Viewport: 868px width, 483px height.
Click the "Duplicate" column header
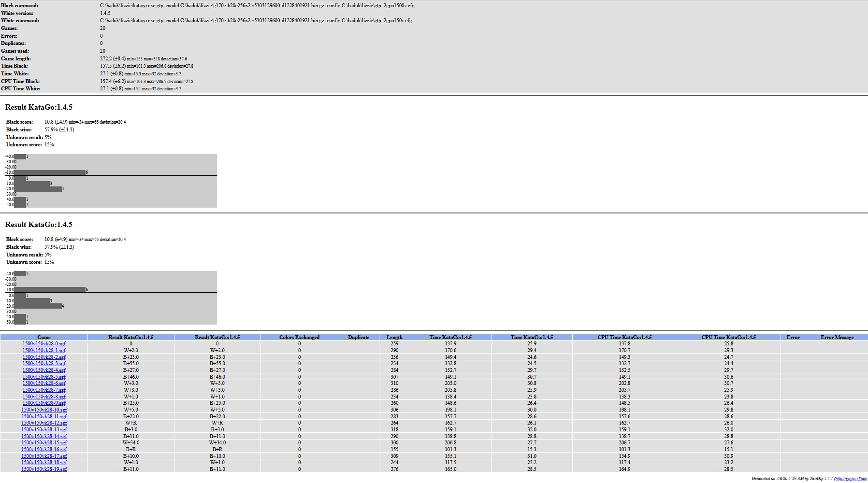(x=359, y=337)
